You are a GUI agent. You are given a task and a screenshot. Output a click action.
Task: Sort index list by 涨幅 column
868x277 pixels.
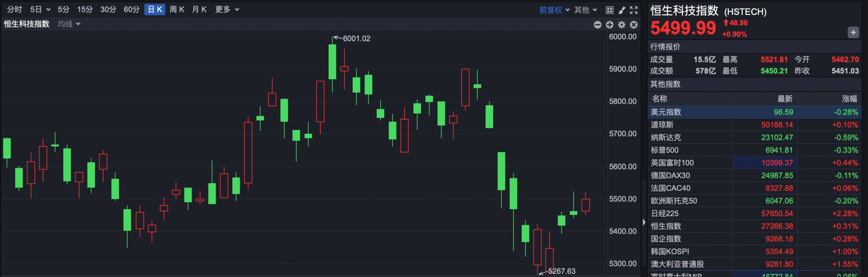[849, 99]
